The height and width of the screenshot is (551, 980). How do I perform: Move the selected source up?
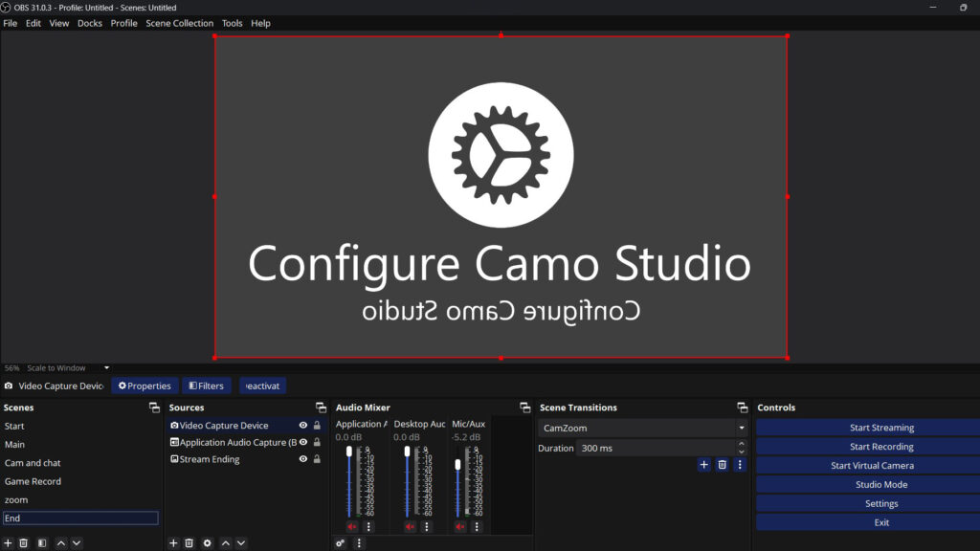pyautogui.click(x=226, y=543)
